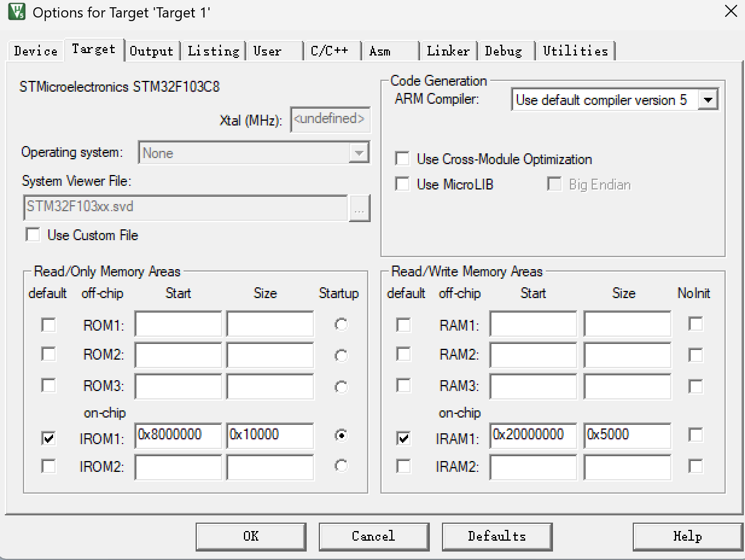The image size is (745, 560).
Task: Select the ROM2 Startup radio button
Action: coord(341,355)
